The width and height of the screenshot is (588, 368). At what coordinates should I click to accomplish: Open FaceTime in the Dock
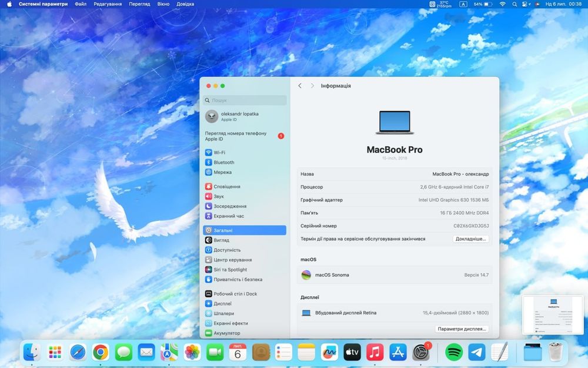click(x=215, y=353)
